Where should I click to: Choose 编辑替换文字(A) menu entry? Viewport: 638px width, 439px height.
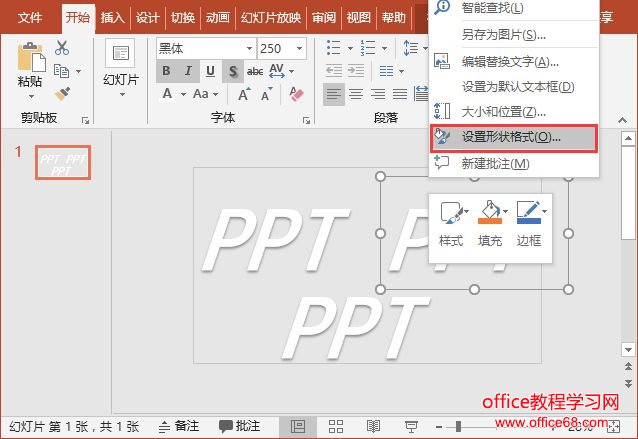(514, 62)
